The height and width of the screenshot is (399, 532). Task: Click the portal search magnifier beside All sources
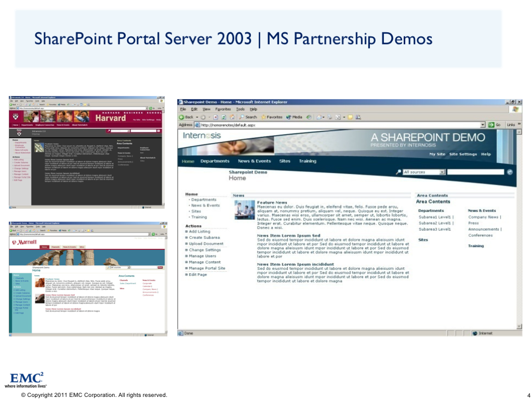click(x=398, y=172)
